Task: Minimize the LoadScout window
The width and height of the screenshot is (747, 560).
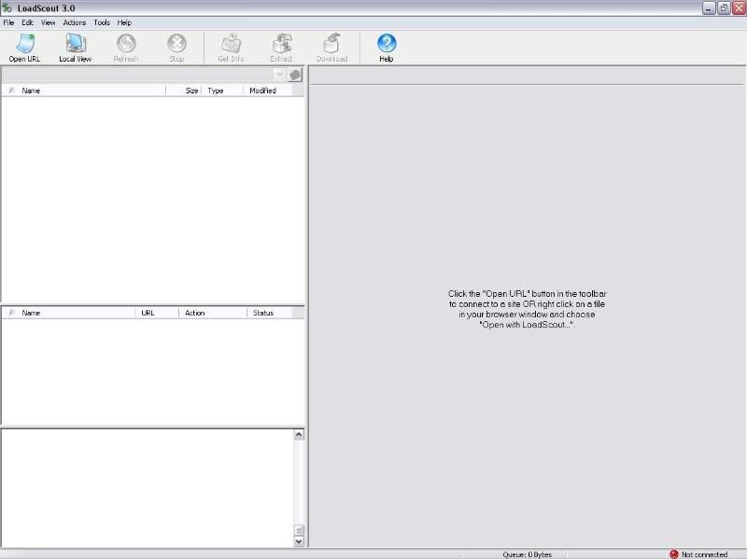Action: click(x=709, y=8)
